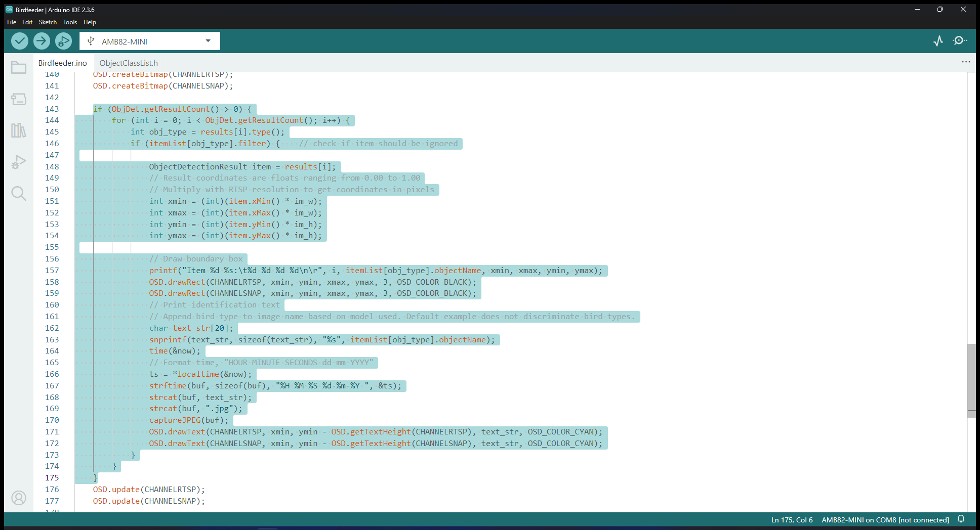Click the account profile icon
The image size is (980, 530).
(x=19, y=498)
